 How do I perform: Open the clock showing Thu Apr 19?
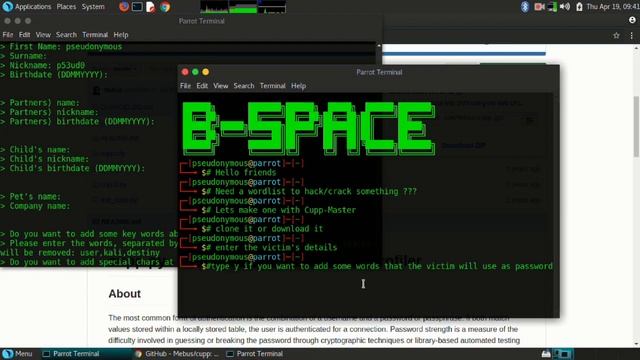tap(613, 7)
